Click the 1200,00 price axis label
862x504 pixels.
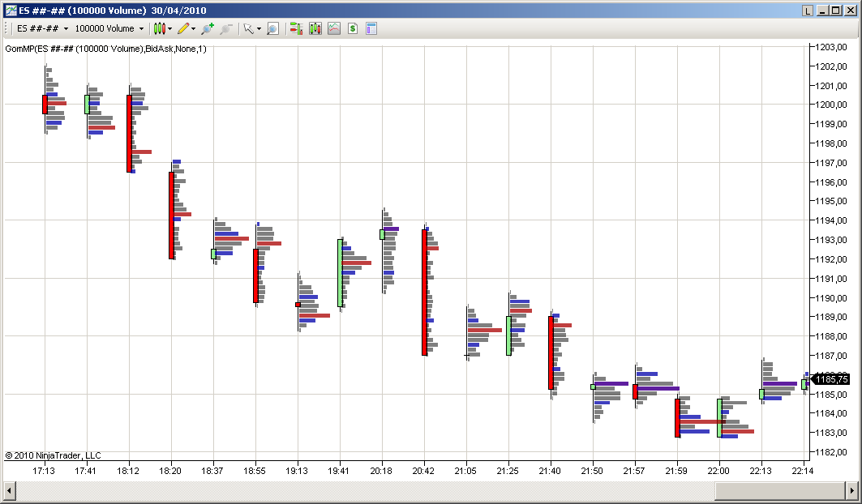click(831, 105)
